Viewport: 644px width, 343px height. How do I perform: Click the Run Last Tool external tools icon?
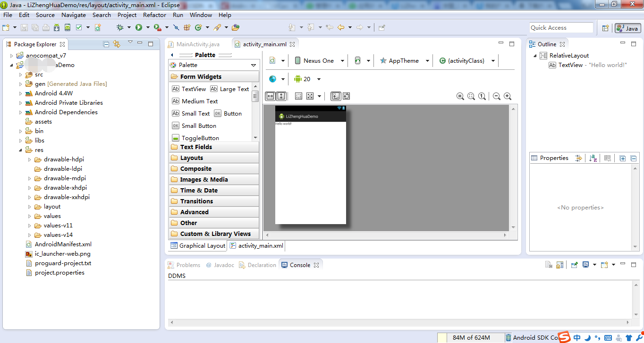(x=158, y=27)
